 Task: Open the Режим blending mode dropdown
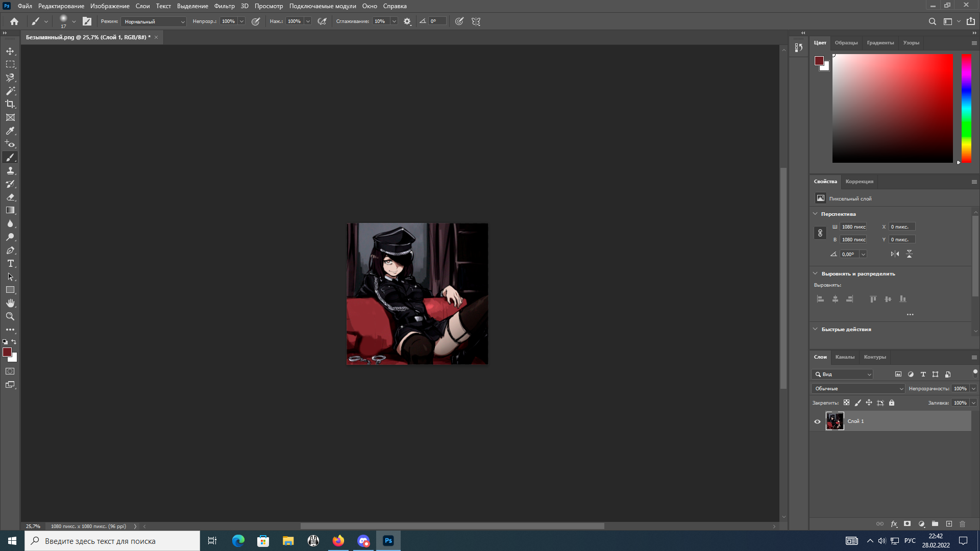click(154, 21)
